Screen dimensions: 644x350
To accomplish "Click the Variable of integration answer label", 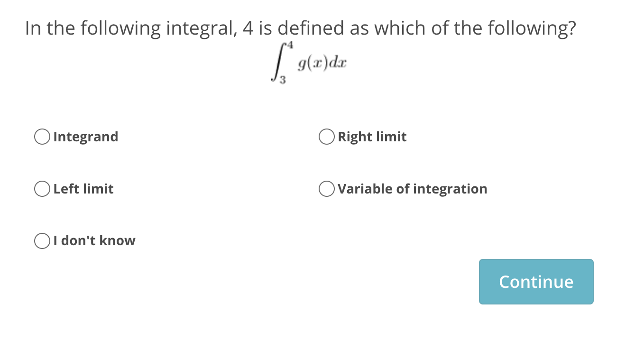I will pos(412,189).
